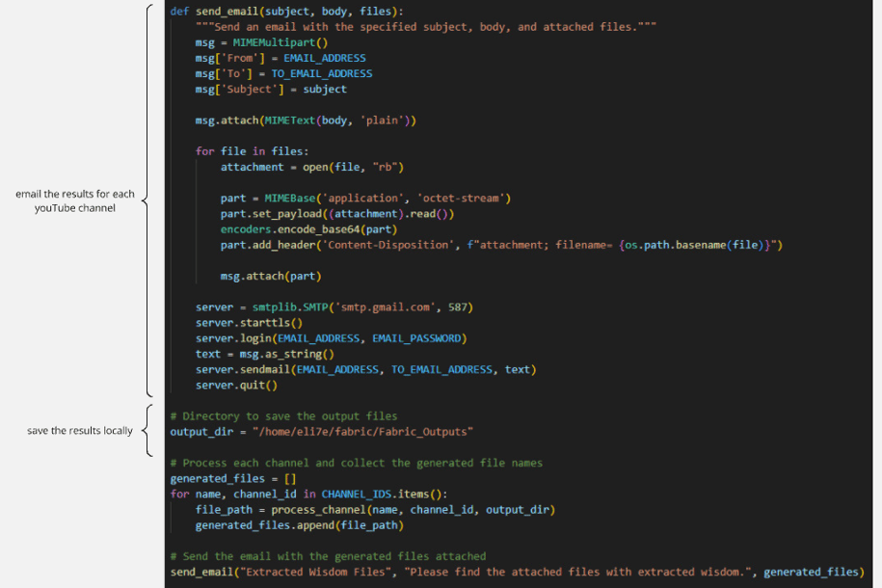Click the comment "# Process each channel and collect..."
The image size is (882, 588).
[x=356, y=463]
